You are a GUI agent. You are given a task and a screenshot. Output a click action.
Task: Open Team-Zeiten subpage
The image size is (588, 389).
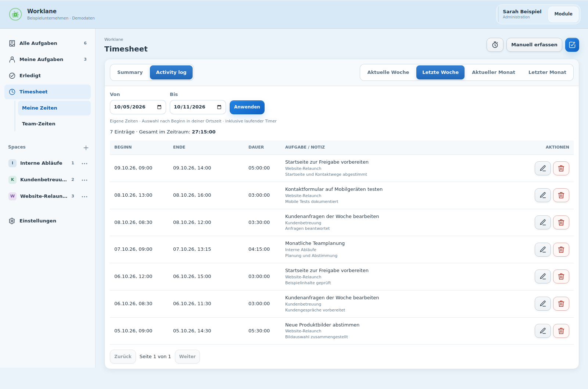[54, 124]
